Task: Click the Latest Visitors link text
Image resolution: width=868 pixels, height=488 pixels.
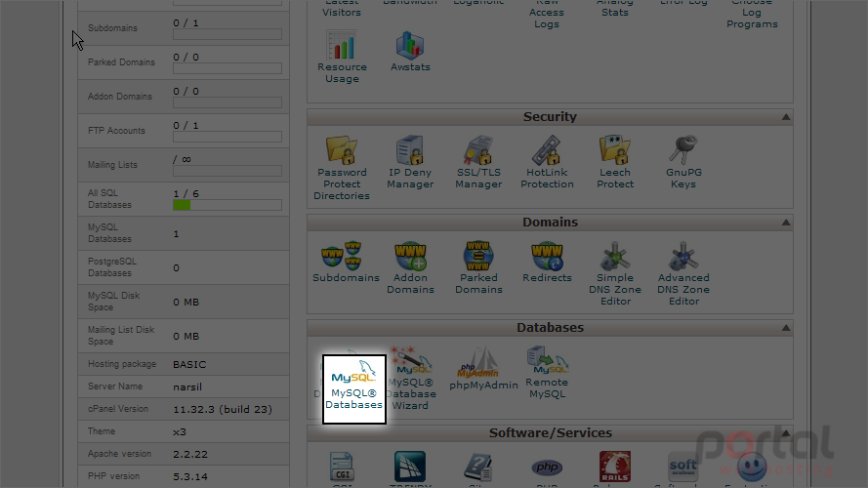Action: [342, 9]
